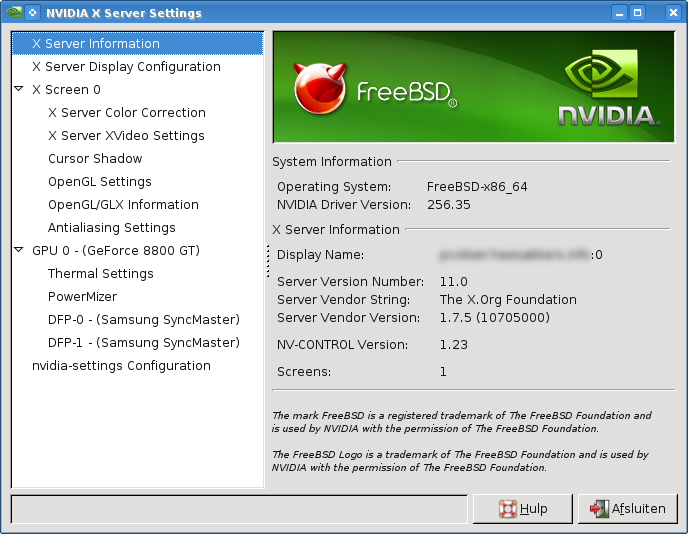
Task: Open the OpenGL/GLX Information page
Action: coord(123,204)
